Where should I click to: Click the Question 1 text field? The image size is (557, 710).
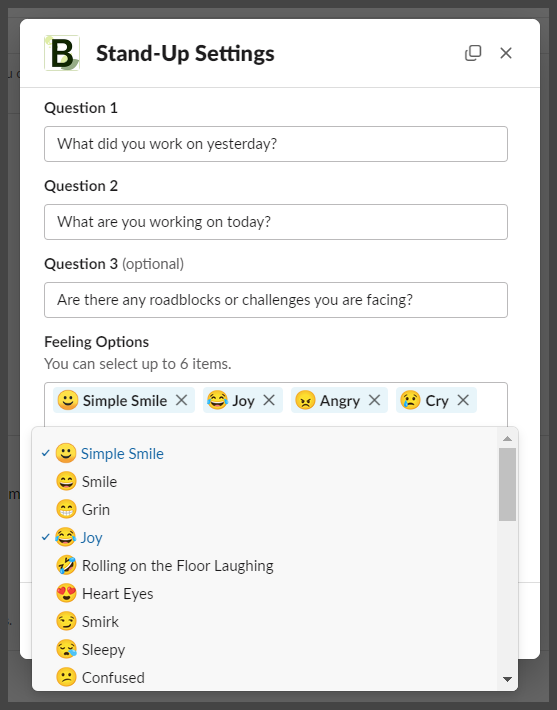point(276,144)
